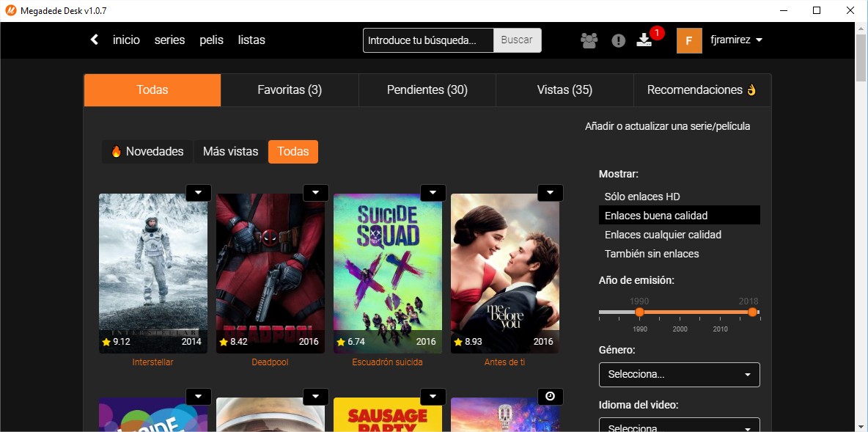Click Añadir o actualizar una serie/película
The image size is (868, 432).
(668, 126)
